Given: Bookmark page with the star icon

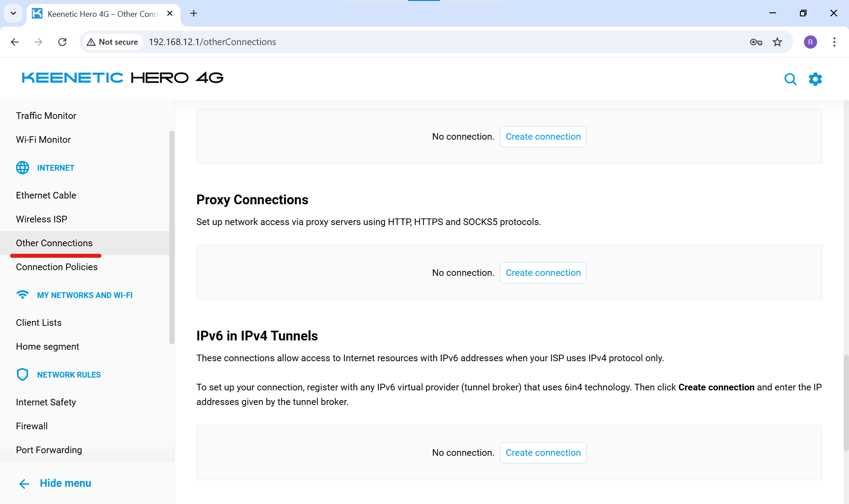Looking at the screenshot, I should (x=777, y=42).
